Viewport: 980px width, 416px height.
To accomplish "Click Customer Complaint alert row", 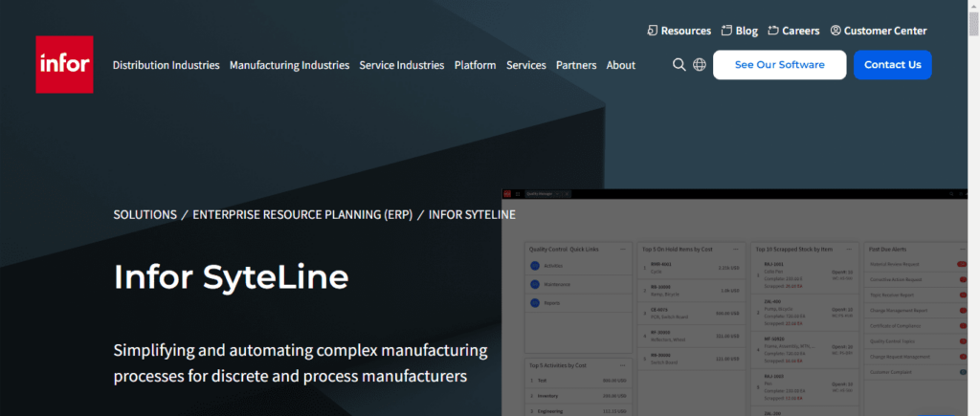I will 918,372.
